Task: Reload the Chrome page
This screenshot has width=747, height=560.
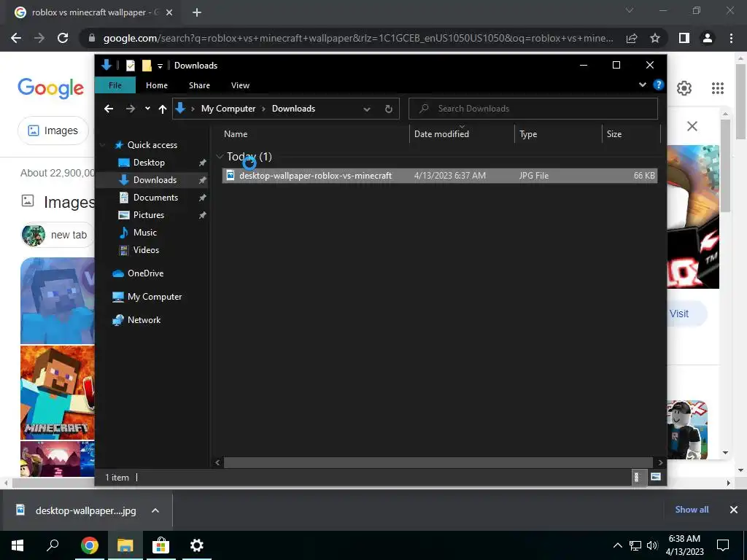Action: click(x=63, y=38)
